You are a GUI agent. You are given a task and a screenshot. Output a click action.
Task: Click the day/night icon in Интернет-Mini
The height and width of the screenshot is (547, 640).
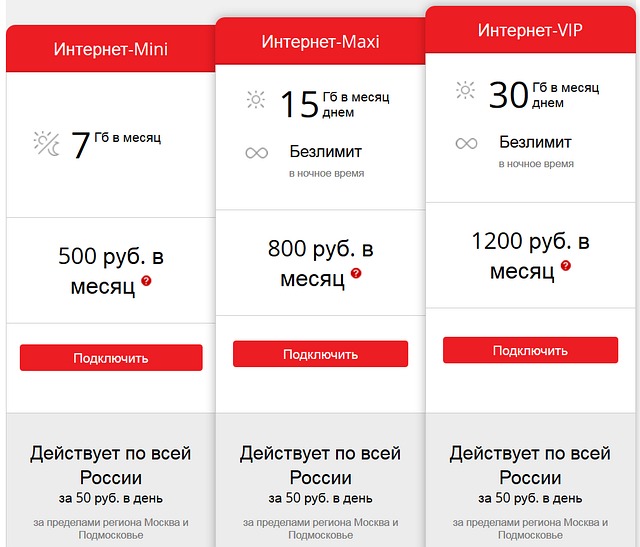[47, 144]
